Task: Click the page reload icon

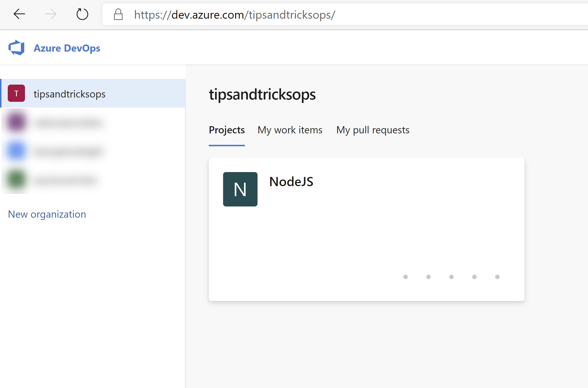Action: click(x=82, y=14)
